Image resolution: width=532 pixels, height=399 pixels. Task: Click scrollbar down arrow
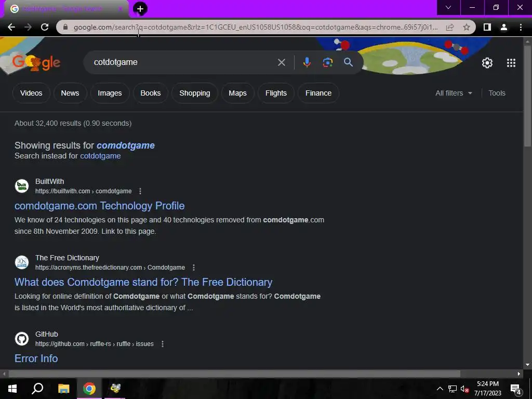527,365
